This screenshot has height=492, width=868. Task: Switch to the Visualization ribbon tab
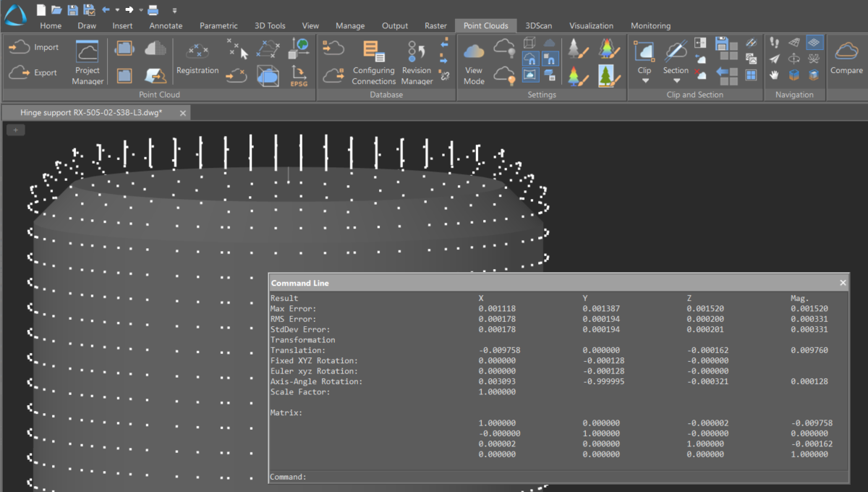click(591, 25)
